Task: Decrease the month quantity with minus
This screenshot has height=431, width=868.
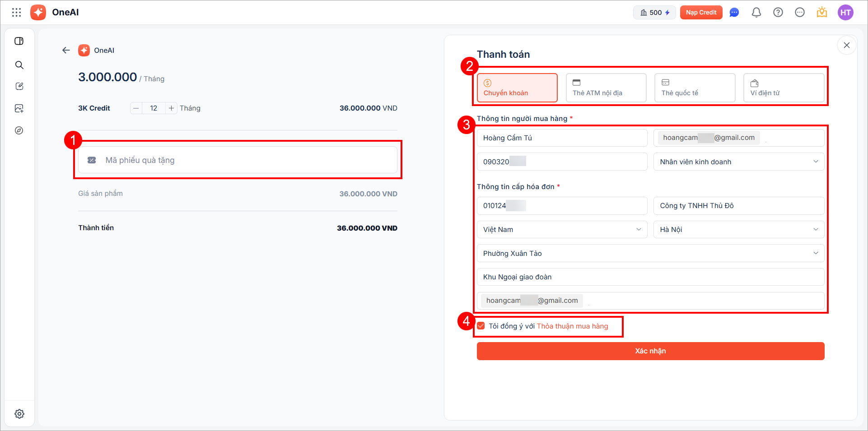Action: click(136, 108)
